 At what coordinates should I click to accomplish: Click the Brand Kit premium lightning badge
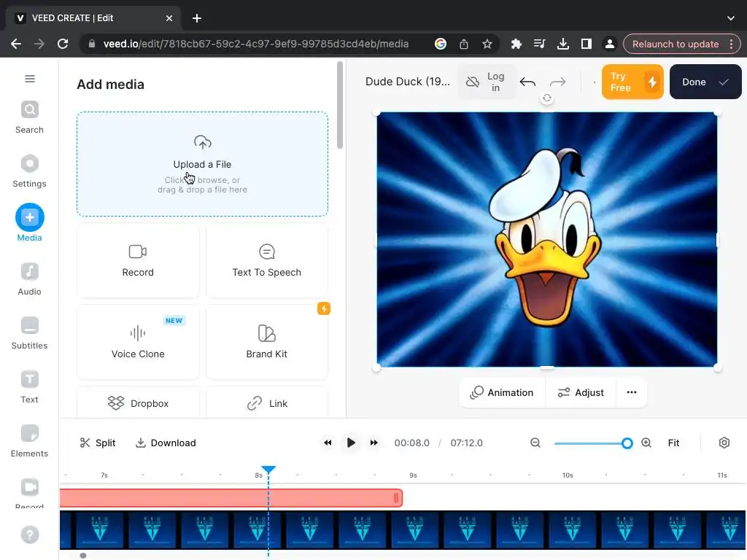324,308
